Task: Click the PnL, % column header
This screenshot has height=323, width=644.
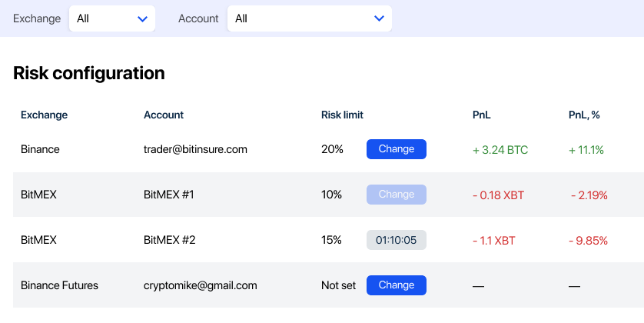Action: (x=584, y=115)
